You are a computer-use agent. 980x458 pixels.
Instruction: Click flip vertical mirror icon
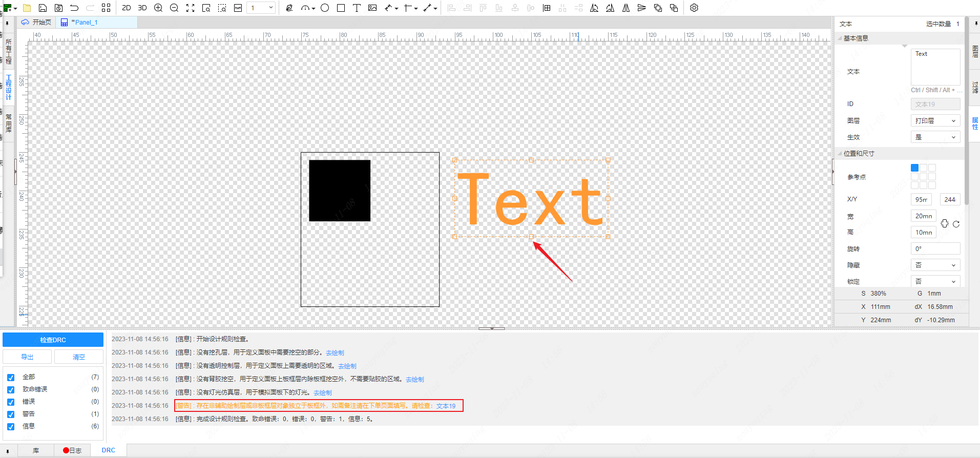pos(642,8)
